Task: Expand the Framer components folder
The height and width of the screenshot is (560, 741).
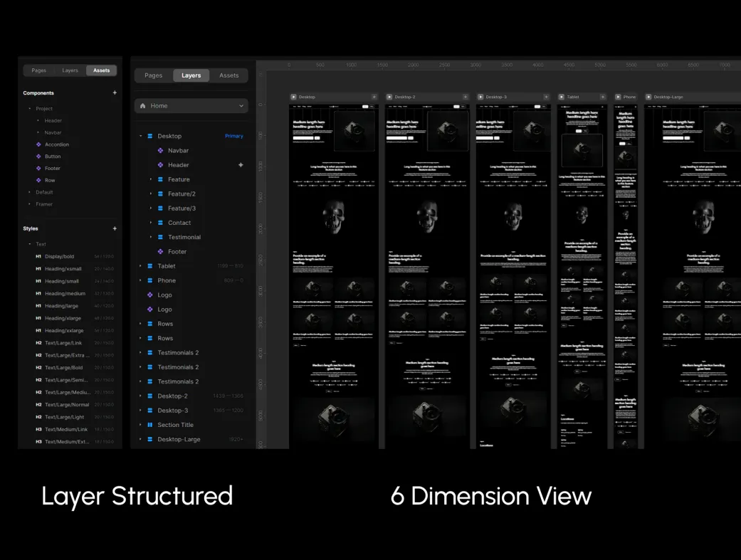Action: pos(29,204)
